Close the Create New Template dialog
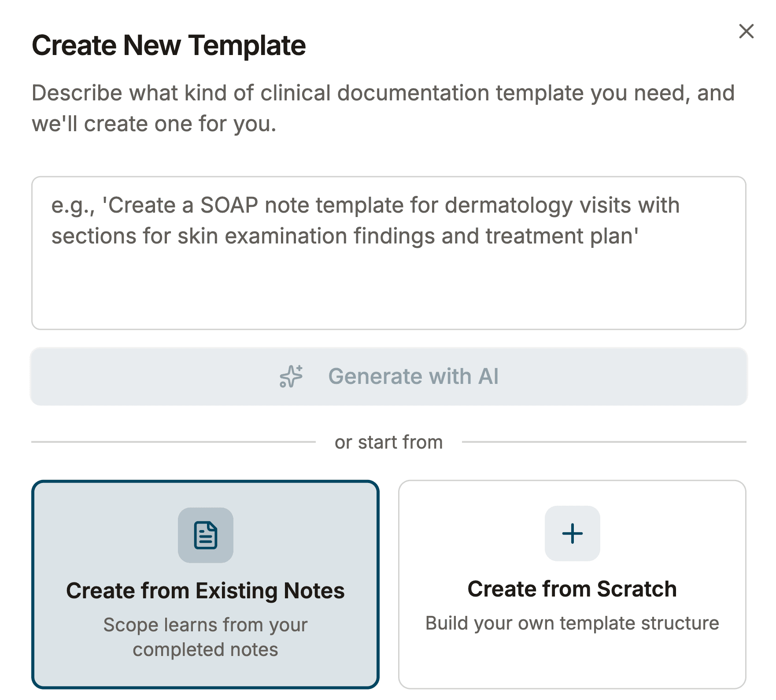 pyautogui.click(x=746, y=31)
